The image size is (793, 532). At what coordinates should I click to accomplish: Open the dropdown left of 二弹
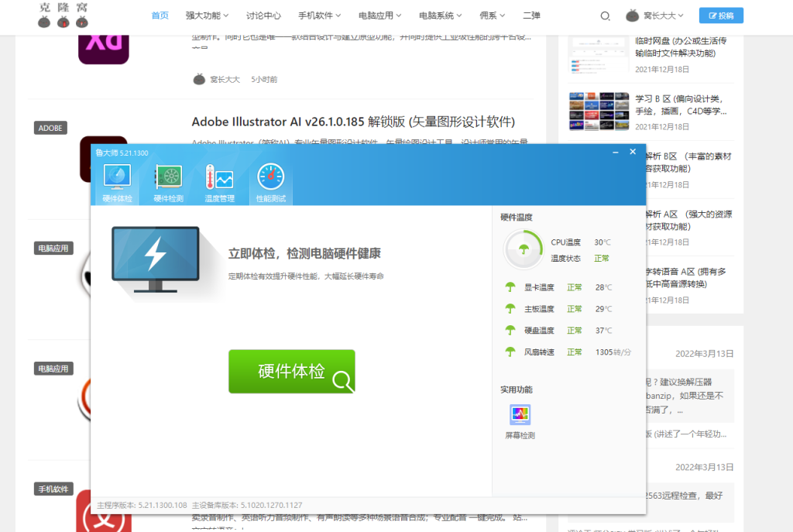(x=492, y=15)
